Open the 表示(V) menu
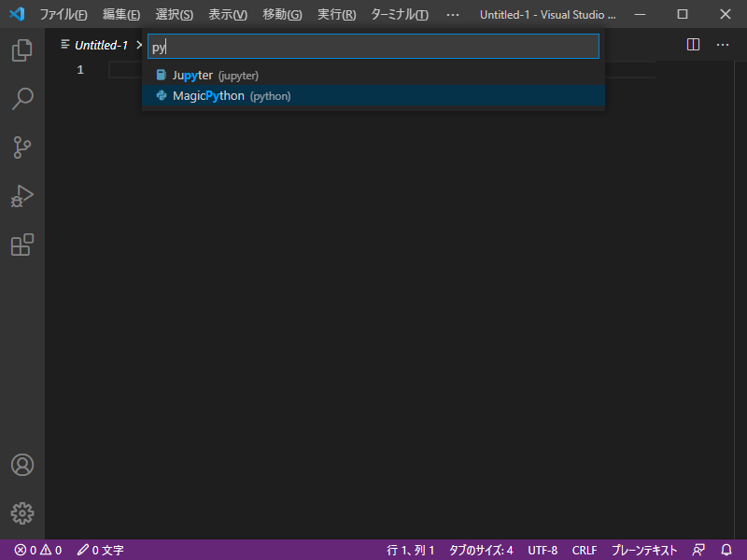 point(228,14)
